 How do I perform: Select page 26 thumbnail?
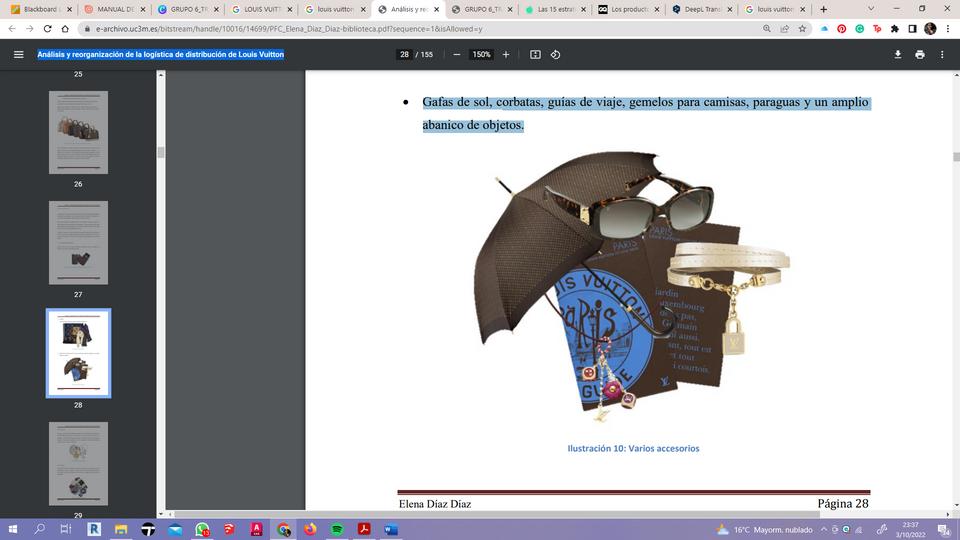point(78,132)
